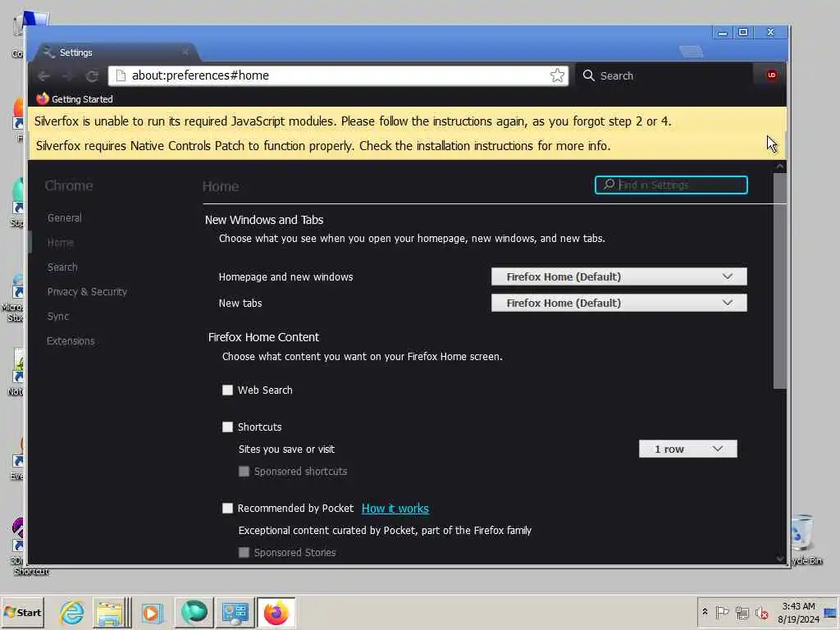Screen dimensions: 840x630
Task: Open Extensions in the settings sidebar
Action: [x=71, y=341]
